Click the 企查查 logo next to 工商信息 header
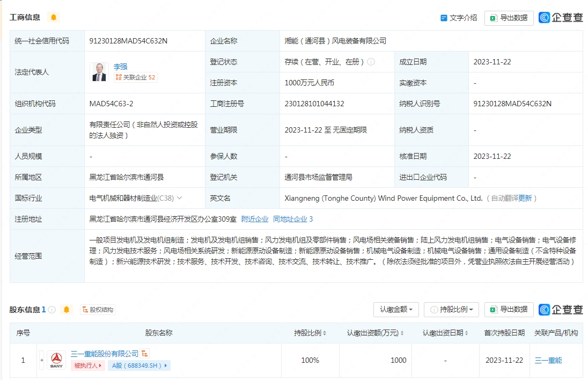The width and height of the screenshot is (588, 380). 561,17
